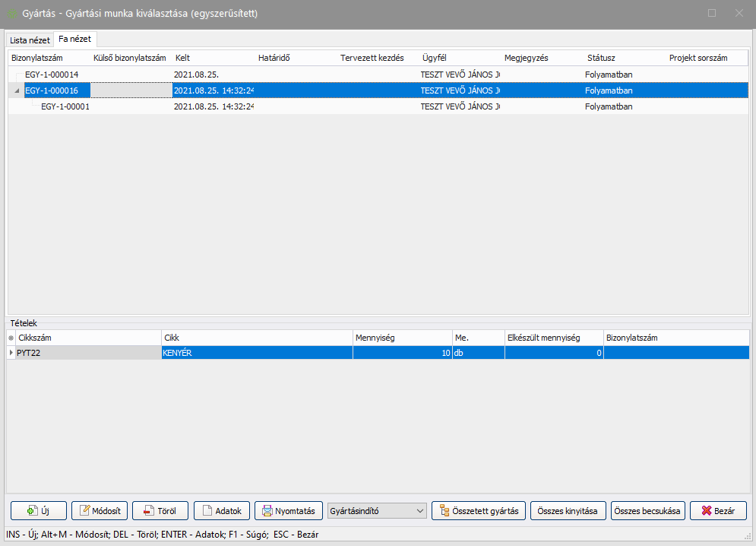Select the child row EGY-1-00001

point(65,106)
